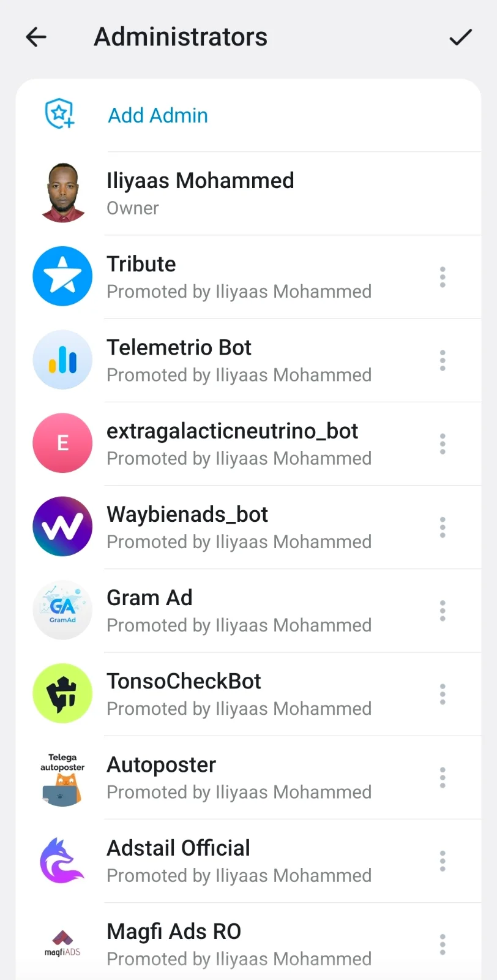Open Waybienads_bot's three-dot menu
Viewport: 497px width, 980px height.
[x=443, y=527]
